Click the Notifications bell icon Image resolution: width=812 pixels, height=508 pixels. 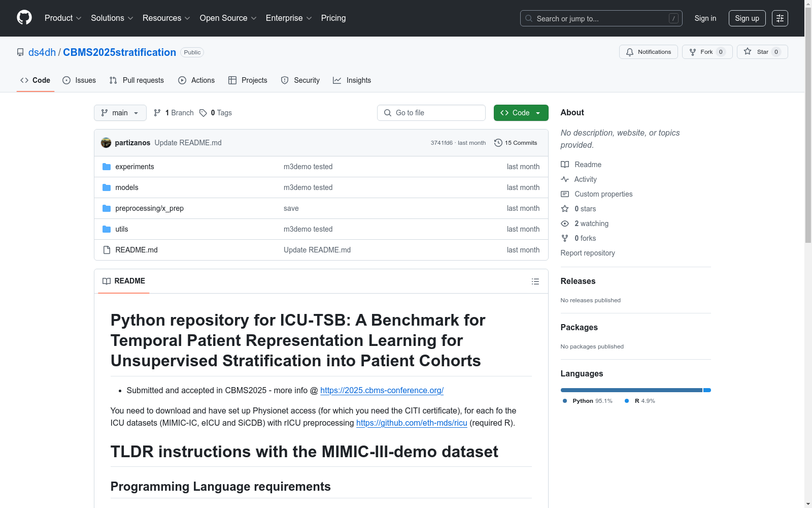630,52
